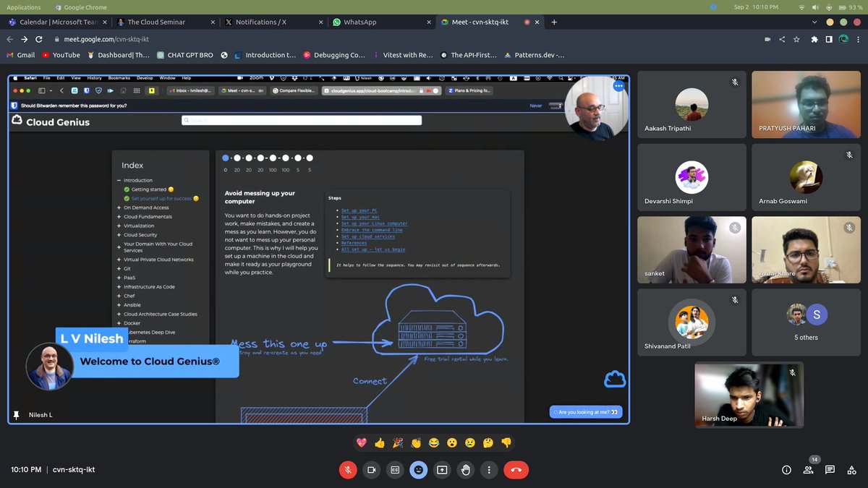The image size is (868, 488).
Task: Toggle the emoji reactions bar button
Action: click(x=418, y=469)
